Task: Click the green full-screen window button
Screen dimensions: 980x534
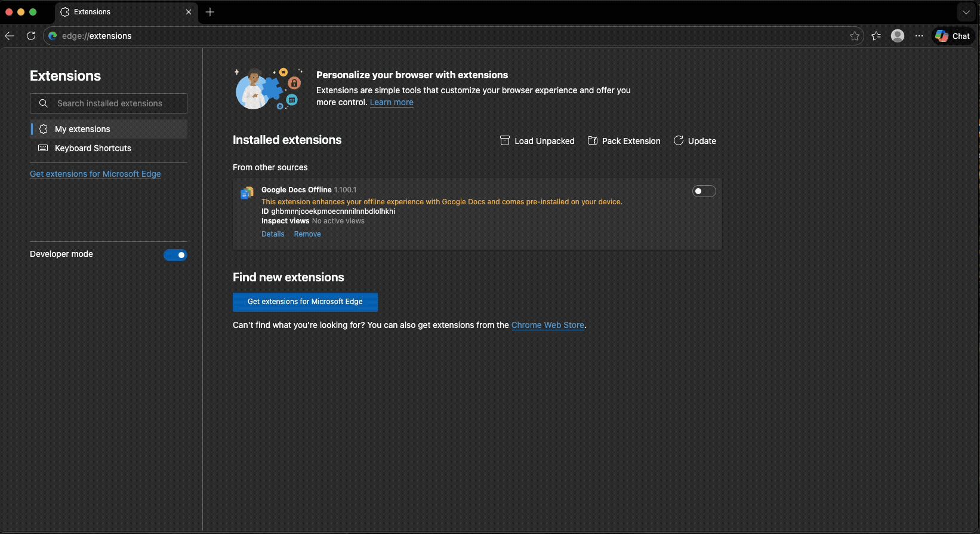Action: point(33,12)
